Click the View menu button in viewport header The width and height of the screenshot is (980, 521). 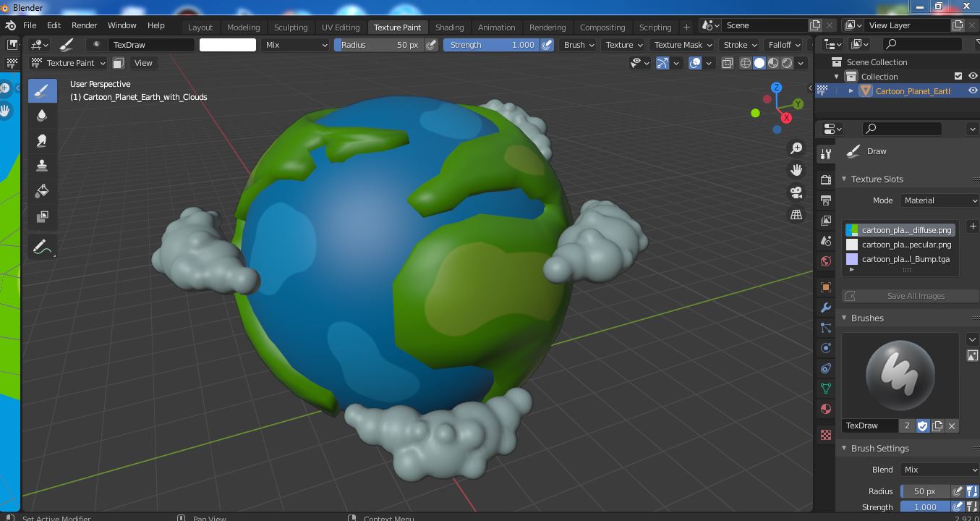tap(143, 63)
